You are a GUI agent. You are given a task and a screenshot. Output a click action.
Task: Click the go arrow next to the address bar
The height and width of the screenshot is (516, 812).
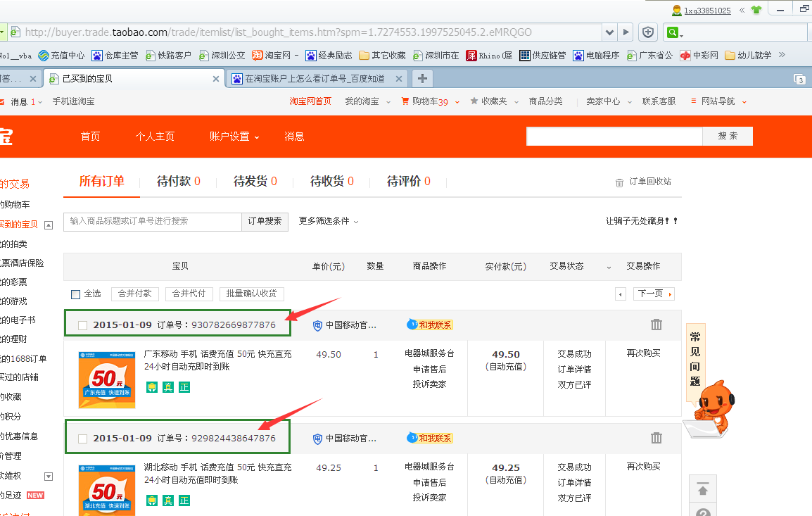(626, 32)
